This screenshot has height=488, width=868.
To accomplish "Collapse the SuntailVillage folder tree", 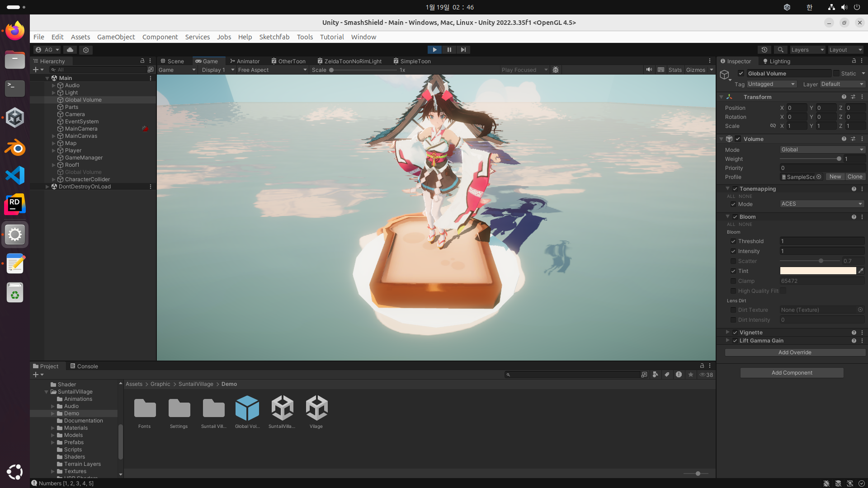I will 46,392.
